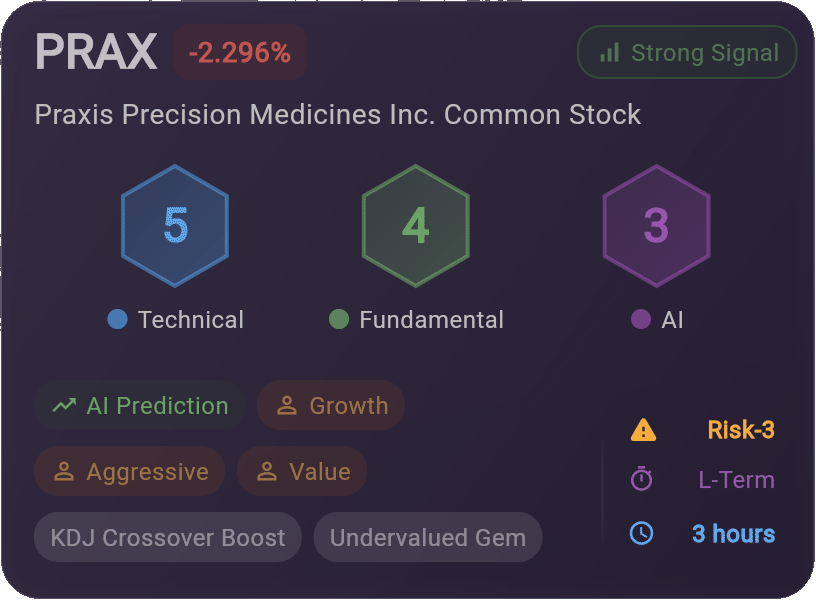Click the trend arrow icon in AI Prediction
This screenshot has height=600, width=816.
point(65,405)
